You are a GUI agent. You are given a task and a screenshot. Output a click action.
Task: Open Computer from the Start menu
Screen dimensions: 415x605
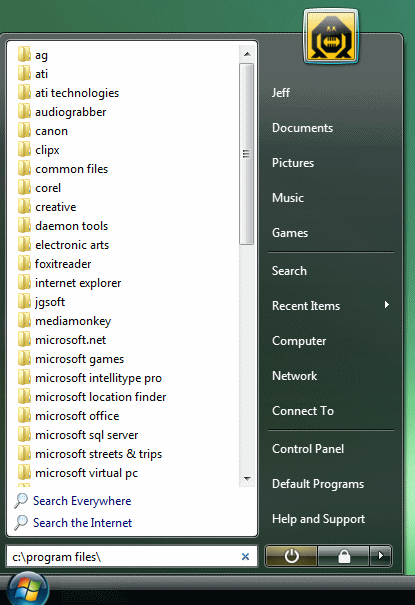[x=299, y=341]
